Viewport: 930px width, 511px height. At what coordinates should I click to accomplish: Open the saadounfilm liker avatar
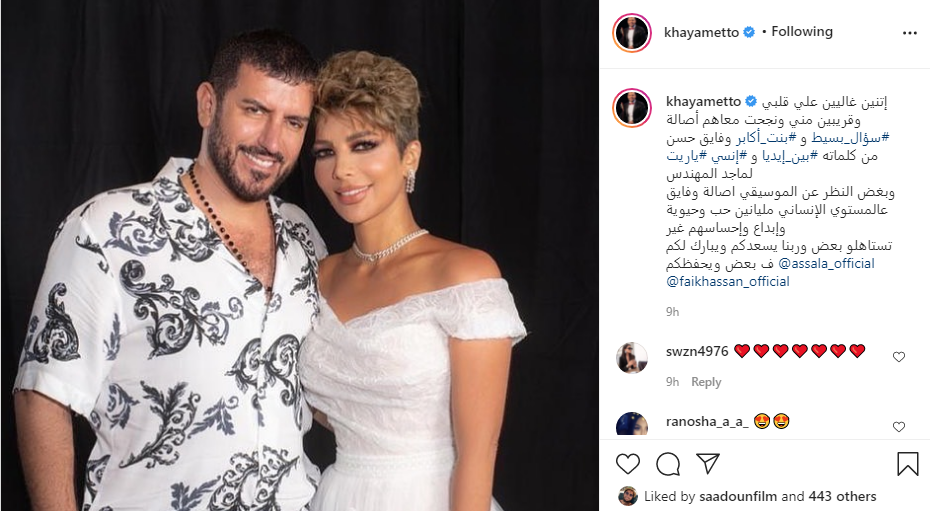click(x=628, y=496)
